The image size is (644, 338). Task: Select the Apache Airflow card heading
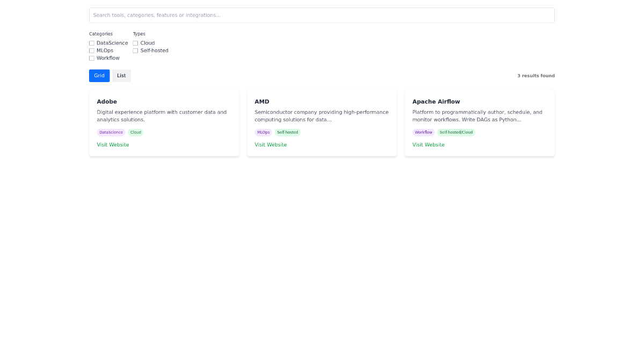click(436, 101)
